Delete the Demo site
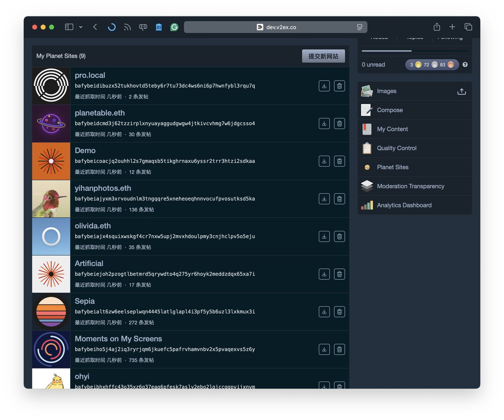The height and width of the screenshot is (420, 504). (x=339, y=161)
